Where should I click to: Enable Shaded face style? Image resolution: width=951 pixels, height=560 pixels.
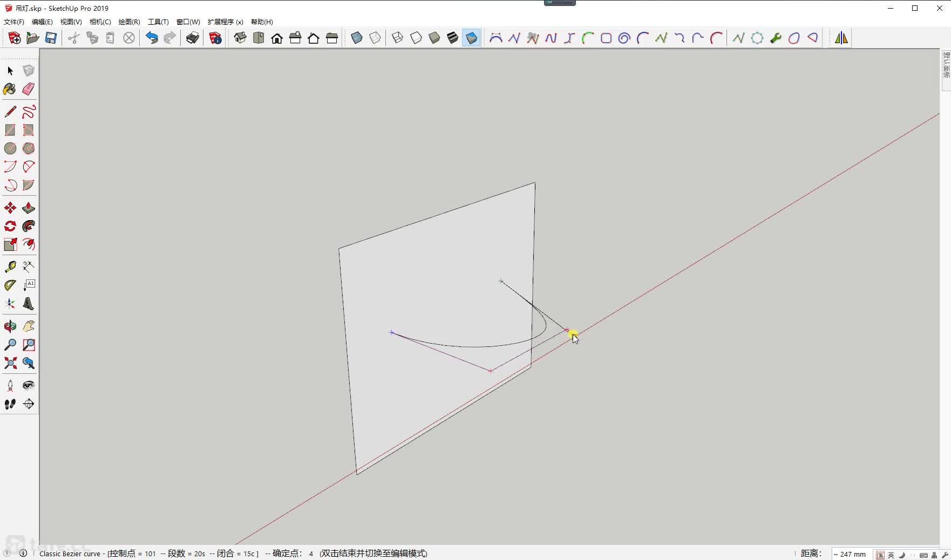[x=434, y=38]
